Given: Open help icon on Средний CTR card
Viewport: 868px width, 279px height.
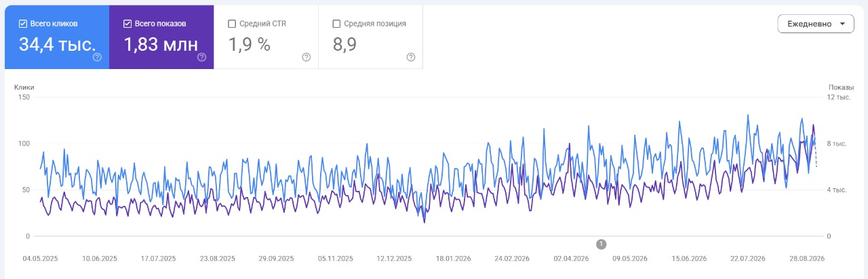Looking at the screenshot, I should coord(306,58).
